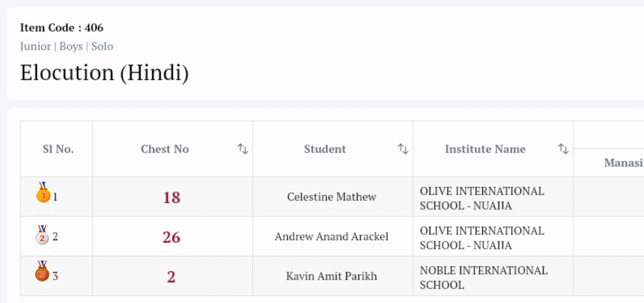644x303 pixels.
Task: Click student name Celestine Mathew
Action: point(331,197)
